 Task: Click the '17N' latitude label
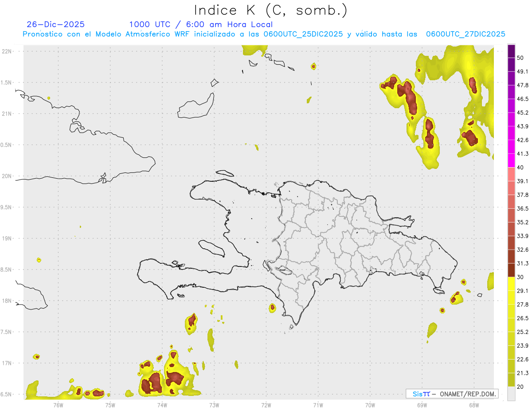[8, 363]
